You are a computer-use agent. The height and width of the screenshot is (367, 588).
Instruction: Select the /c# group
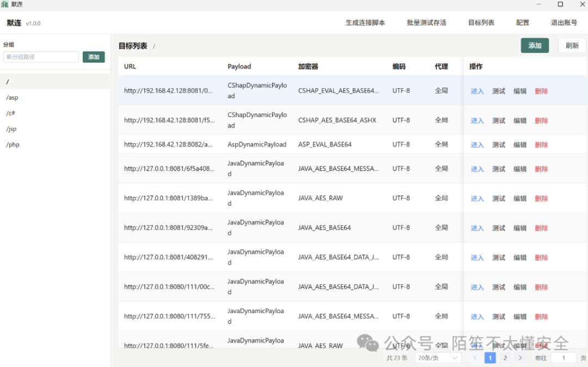tap(55, 113)
